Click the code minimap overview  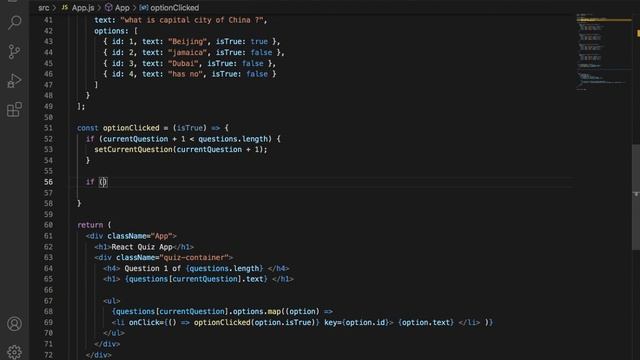click(604, 51)
